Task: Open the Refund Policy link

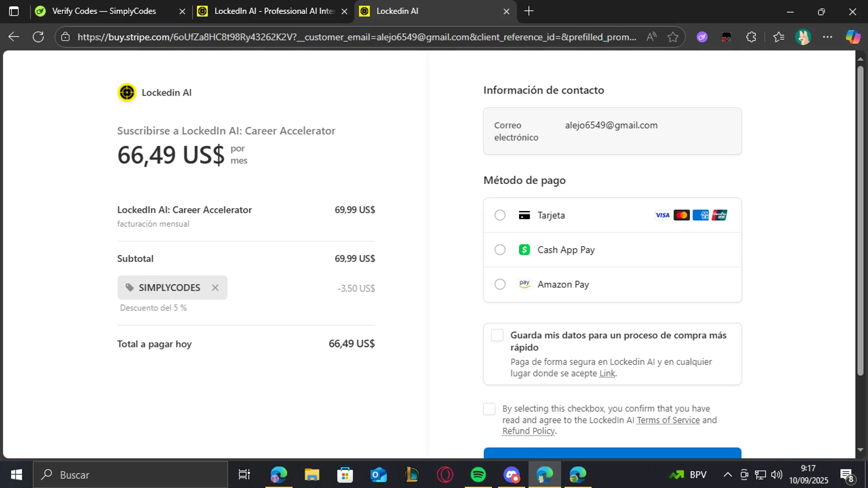Action: pos(528,431)
